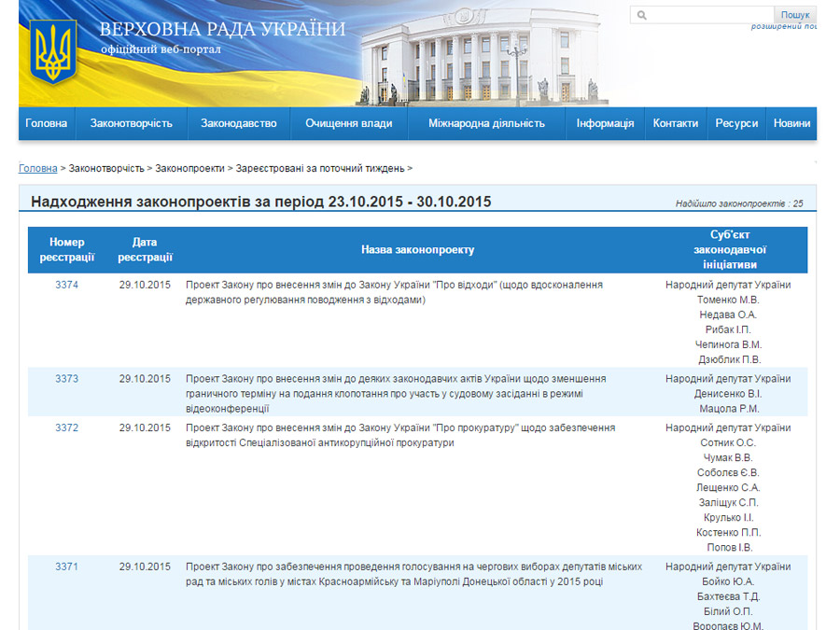Click deputy name Крулько І.І.

tap(728, 518)
